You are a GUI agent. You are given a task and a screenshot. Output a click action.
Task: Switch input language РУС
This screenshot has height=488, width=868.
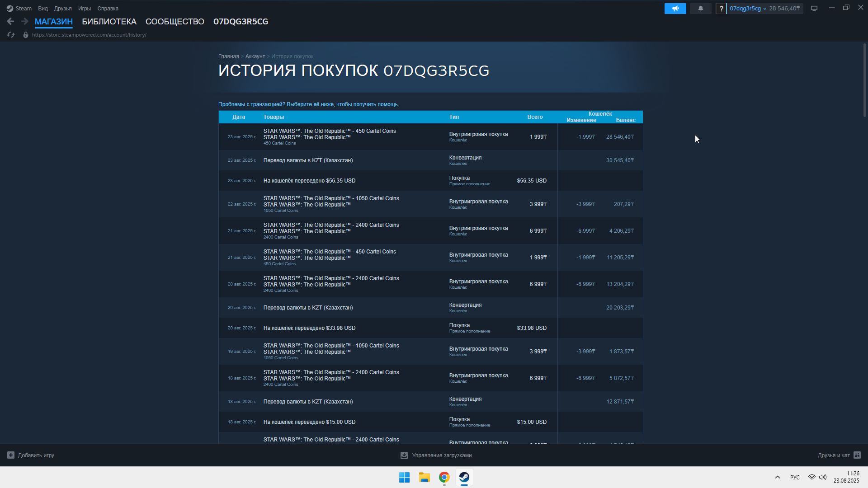(x=795, y=477)
